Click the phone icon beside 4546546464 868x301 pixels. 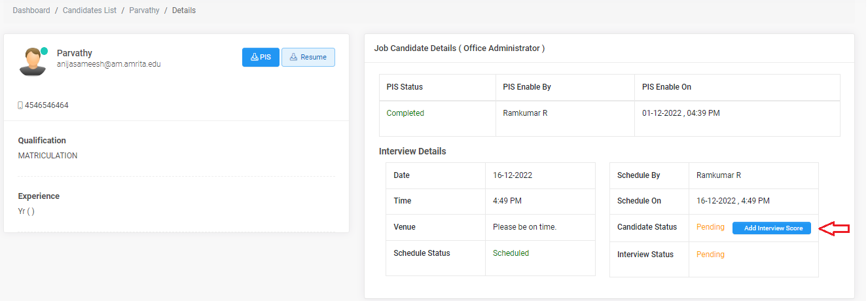pos(20,105)
